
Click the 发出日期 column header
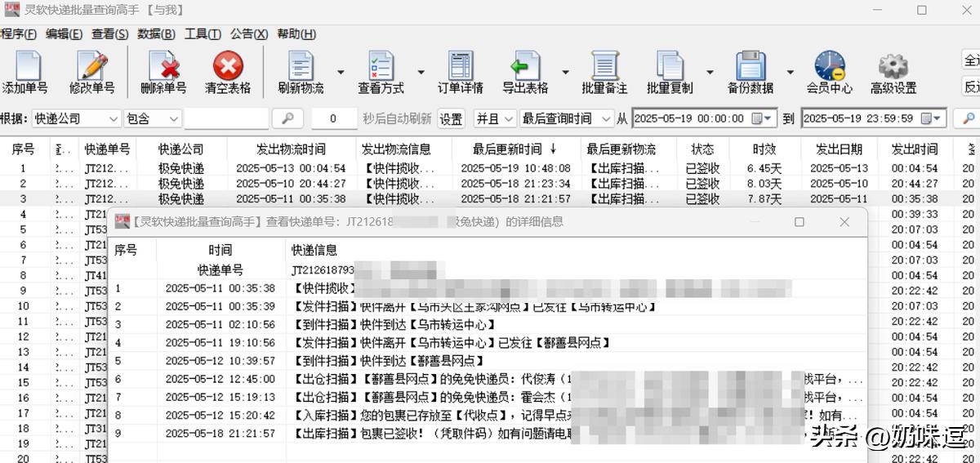(x=839, y=149)
